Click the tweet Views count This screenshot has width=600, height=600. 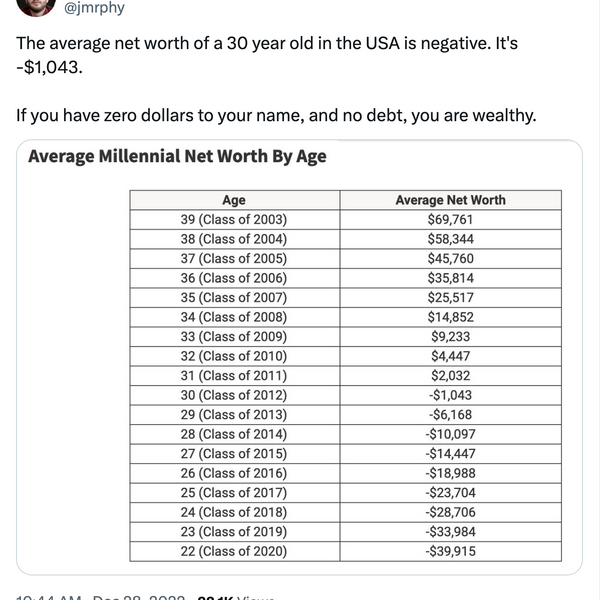point(235,596)
